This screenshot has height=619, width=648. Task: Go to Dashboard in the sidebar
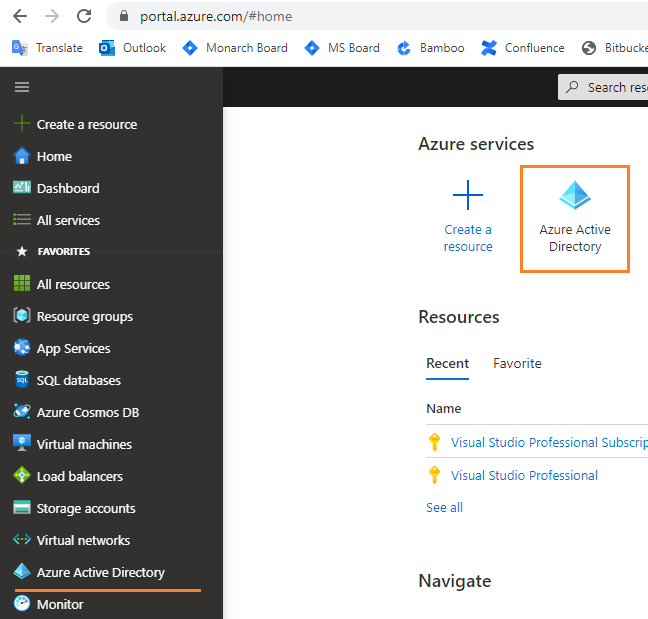click(x=68, y=188)
